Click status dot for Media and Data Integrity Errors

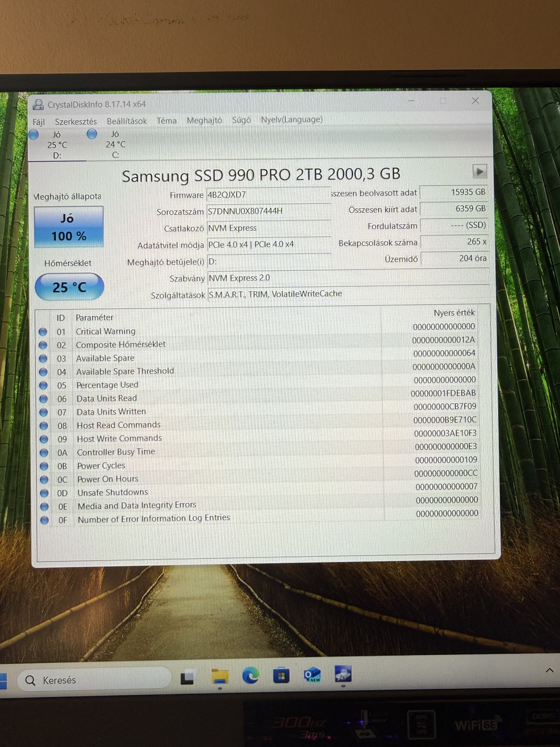tap(44, 507)
